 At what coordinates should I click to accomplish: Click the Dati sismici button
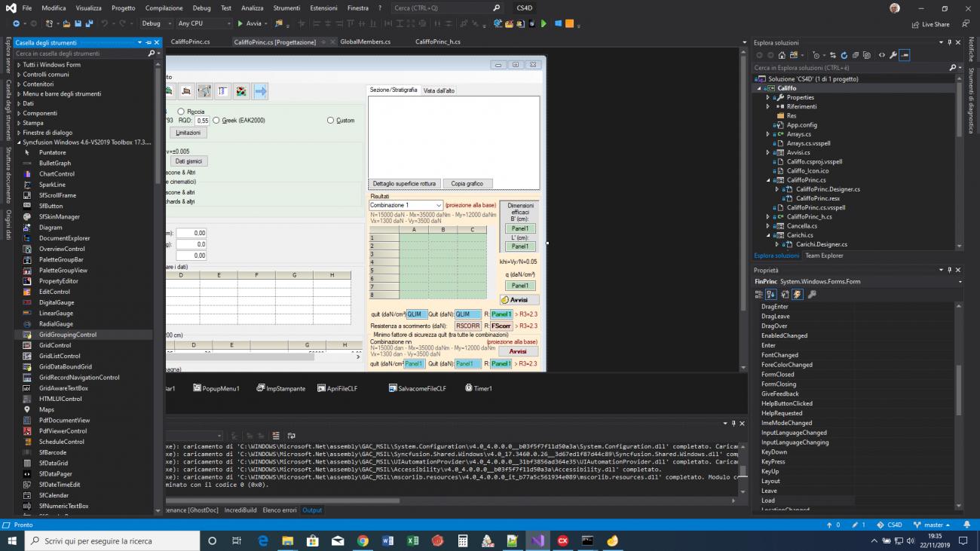pyautogui.click(x=188, y=161)
